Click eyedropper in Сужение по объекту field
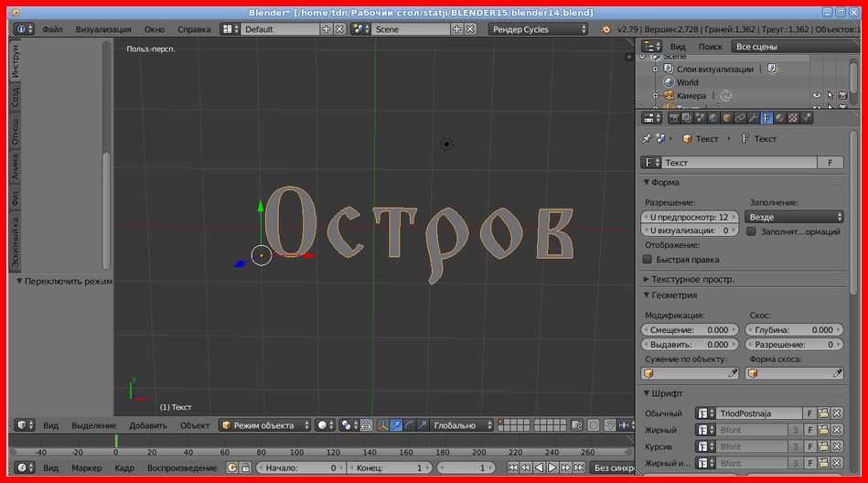 click(x=733, y=373)
